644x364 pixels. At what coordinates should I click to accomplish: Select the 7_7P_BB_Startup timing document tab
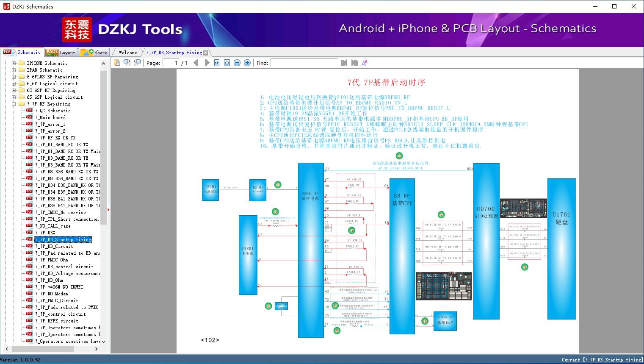[x=174, y=53]
